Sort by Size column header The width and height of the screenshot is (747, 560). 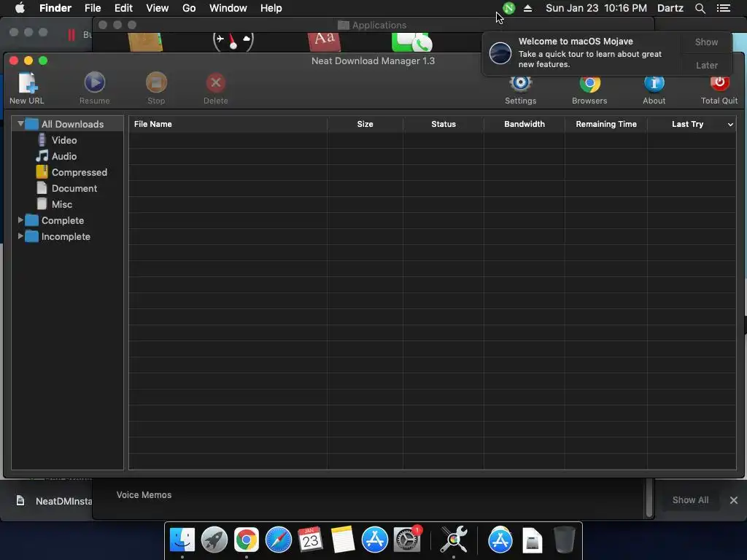[365, 124]
